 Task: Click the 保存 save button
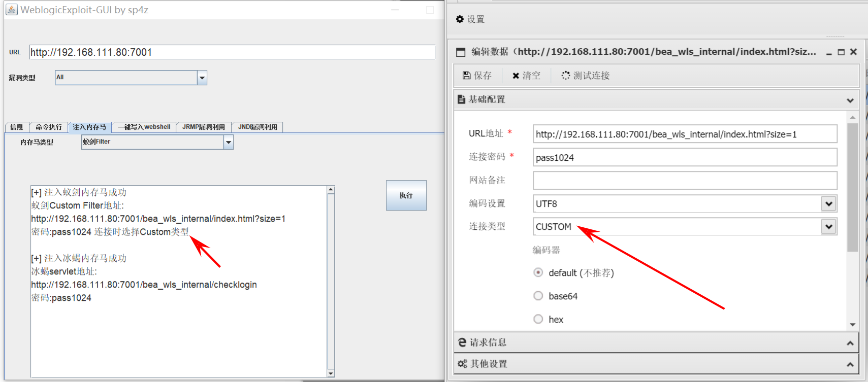[477, 76]
